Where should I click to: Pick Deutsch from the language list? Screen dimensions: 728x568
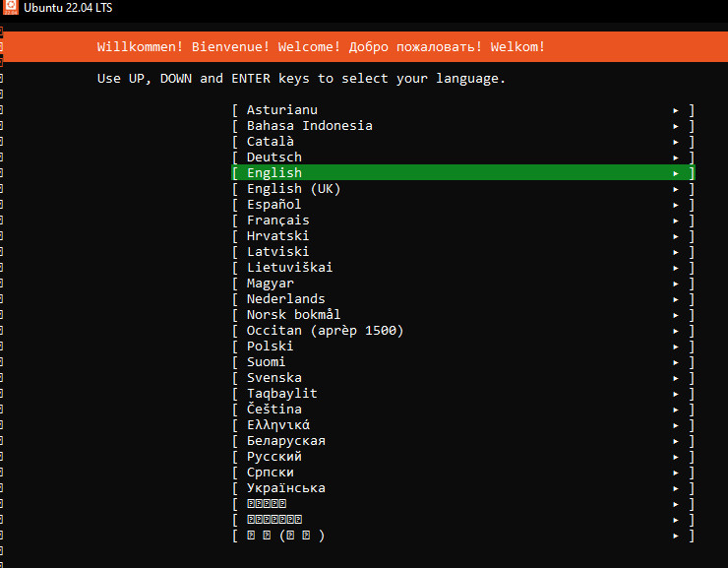[274, 158]
